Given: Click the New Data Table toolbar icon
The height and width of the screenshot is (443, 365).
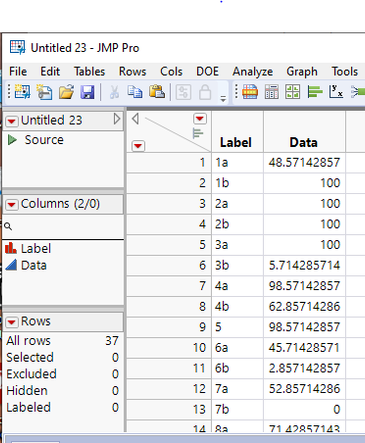Looking at the screenshot, I should [x=22, y=92].
